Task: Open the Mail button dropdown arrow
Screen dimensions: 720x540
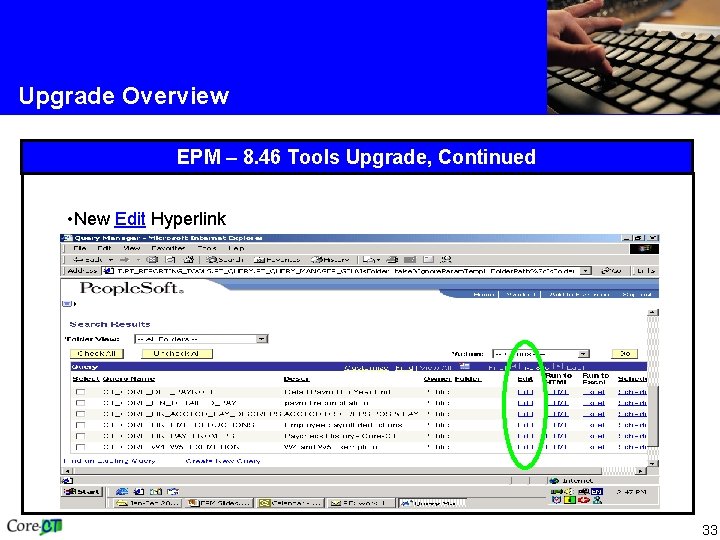Action: coord(377,259)
